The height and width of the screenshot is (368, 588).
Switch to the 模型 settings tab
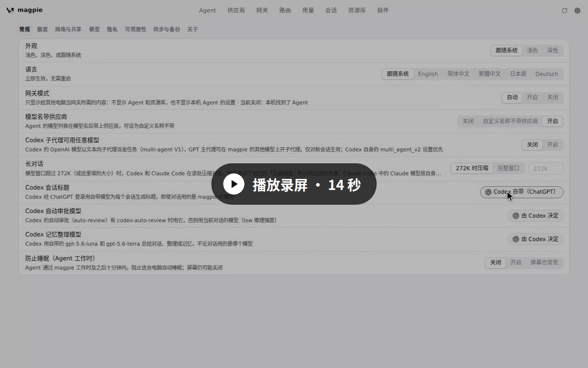[94, 29]
